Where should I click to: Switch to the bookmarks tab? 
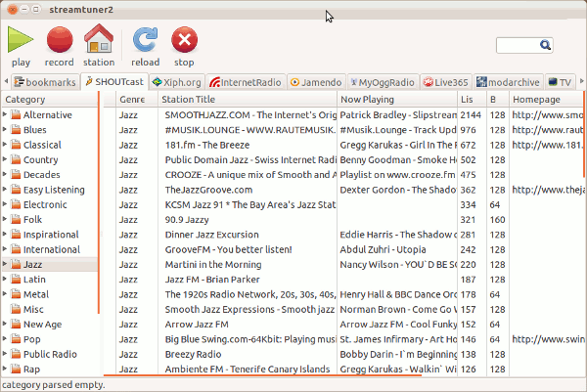click(45, 82)
